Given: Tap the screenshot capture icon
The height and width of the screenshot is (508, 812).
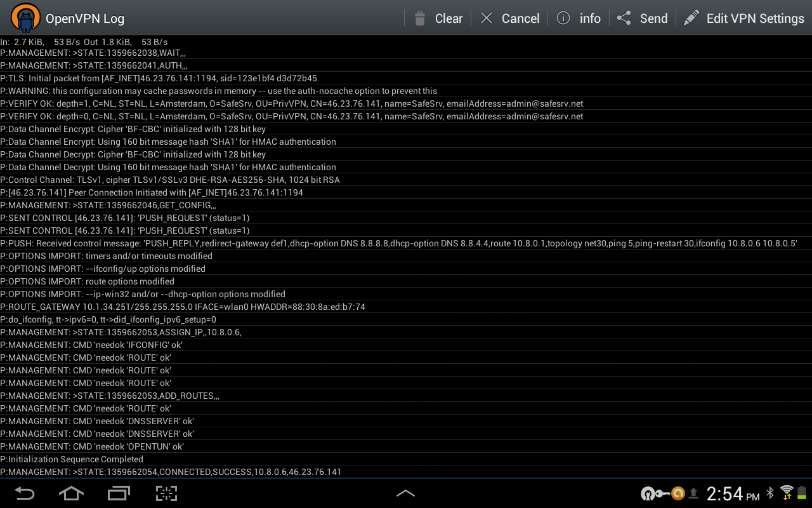Looking at the screenshot, I should 166,493.
